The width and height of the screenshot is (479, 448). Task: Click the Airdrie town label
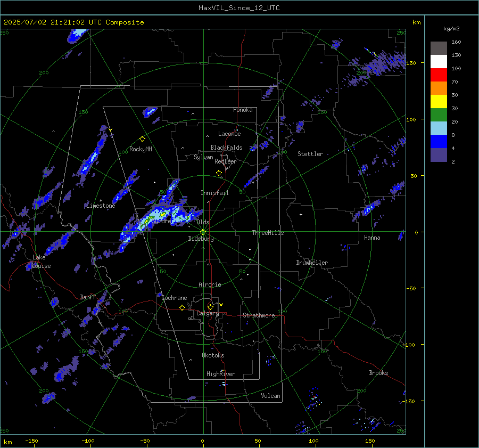[210, 284]
